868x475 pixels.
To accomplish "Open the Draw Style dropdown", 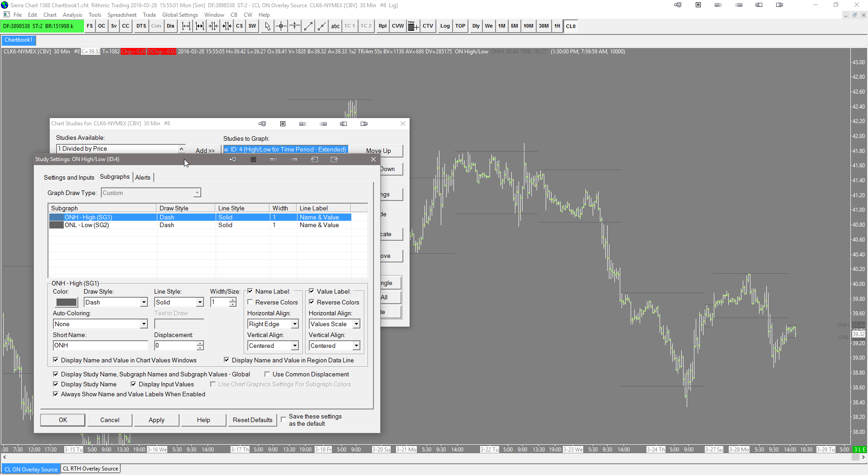I will pyautogui.click(x=116, y=302).
